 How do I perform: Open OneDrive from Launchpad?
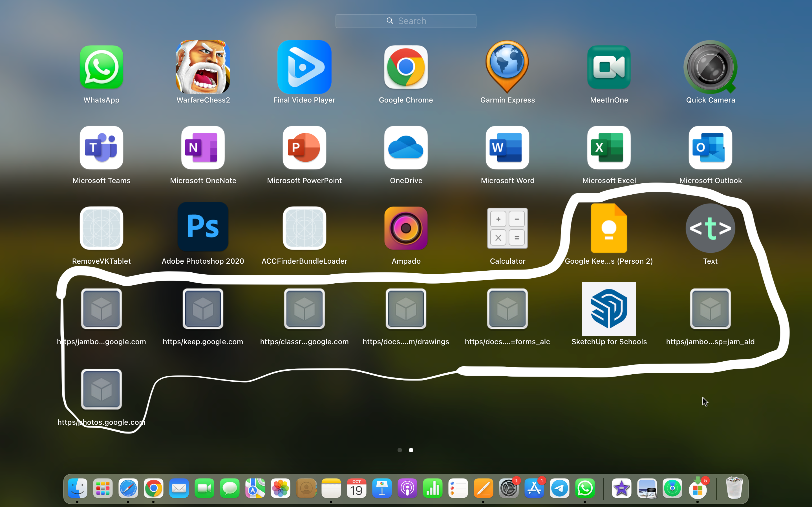coord(406,148)
